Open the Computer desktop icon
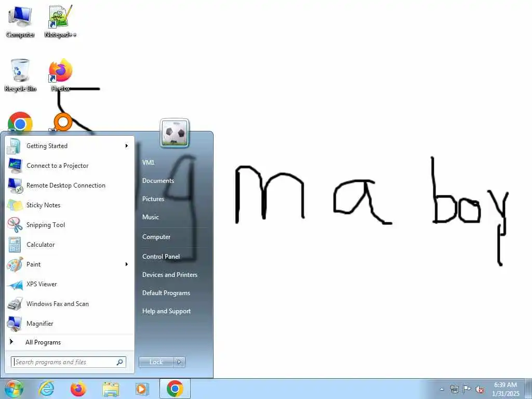 (x=20, y=22)
